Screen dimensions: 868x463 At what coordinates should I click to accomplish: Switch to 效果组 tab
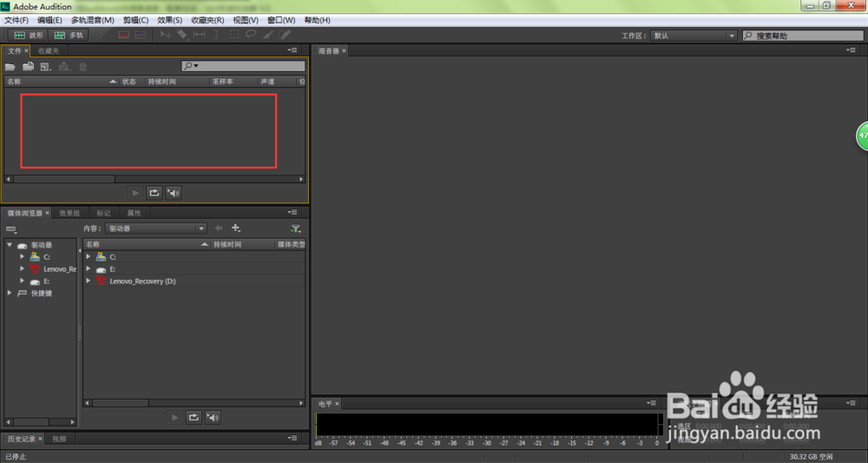click(69, 213)
